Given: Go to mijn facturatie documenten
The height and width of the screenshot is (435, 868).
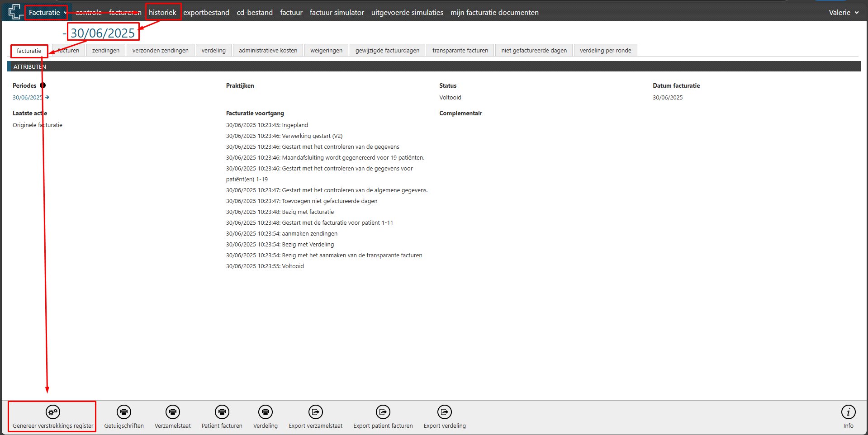Looking at the screenshot, I should click(x=494, y=13).
